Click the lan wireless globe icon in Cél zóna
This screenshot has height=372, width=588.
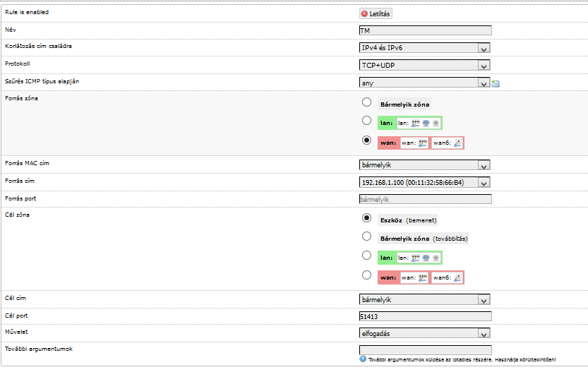(x=426, y=258)
